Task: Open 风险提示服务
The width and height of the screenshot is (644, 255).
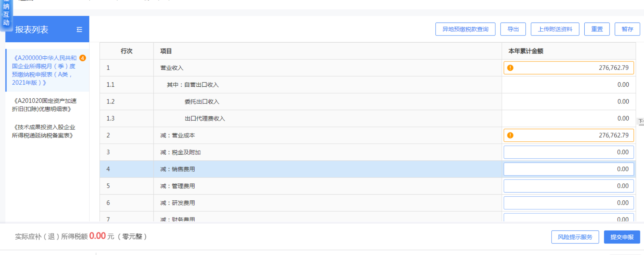Action: point(575,237)
